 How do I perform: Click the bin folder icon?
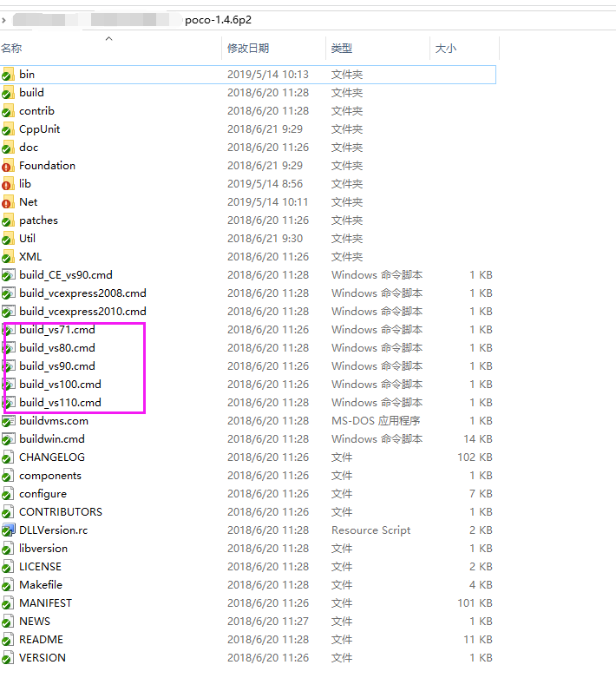(x=8, y=75)
